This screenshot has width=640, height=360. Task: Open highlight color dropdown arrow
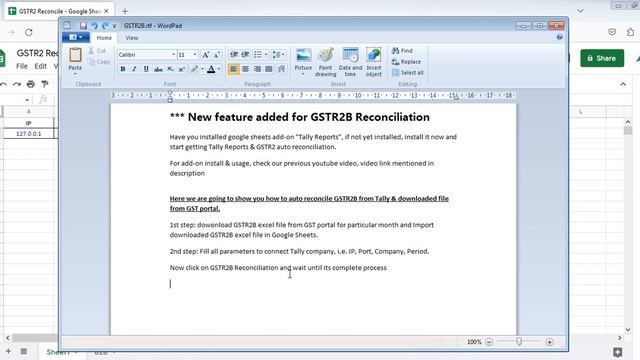(x=202, y=69)
